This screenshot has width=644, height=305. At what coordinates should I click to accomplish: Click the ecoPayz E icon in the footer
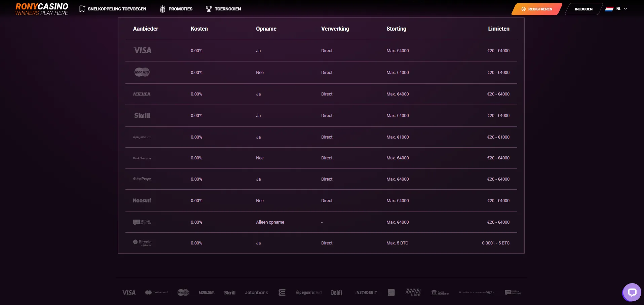tap(282, 293)
